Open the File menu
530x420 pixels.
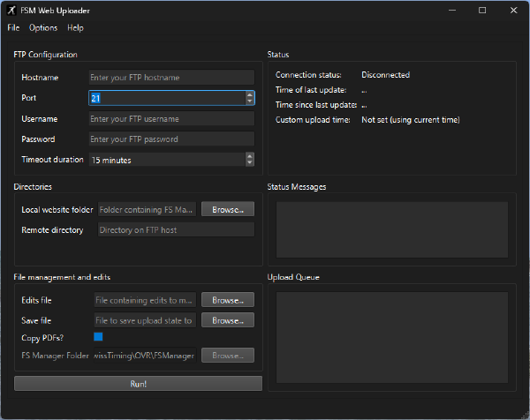click(x=13, y=28)
